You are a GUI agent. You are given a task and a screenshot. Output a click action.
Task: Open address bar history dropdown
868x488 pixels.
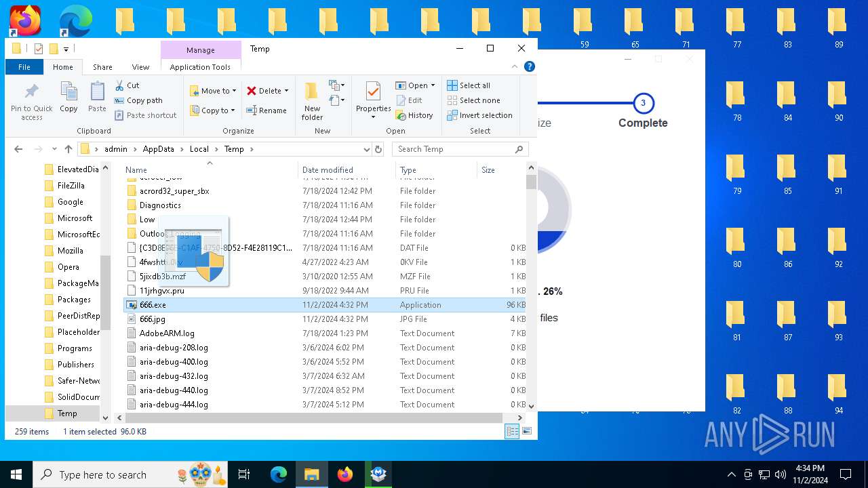click(x=366, y=149)
